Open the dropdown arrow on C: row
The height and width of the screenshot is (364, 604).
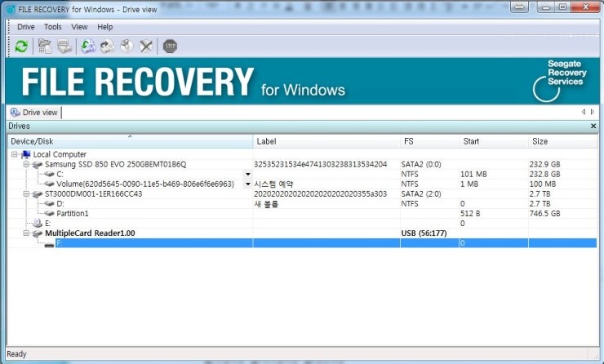pos(248,175)
